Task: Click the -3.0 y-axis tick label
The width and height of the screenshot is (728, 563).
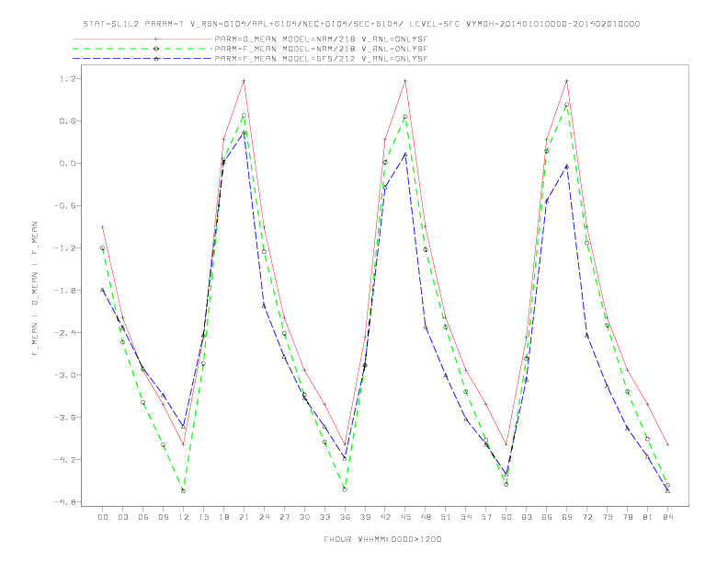Action: click(x=65, y=374)
